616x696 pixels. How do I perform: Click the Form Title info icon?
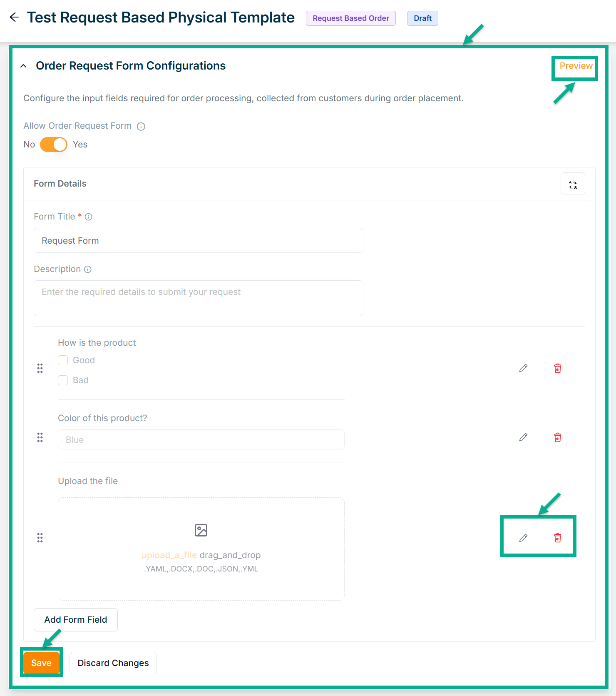tap(89, 217)
